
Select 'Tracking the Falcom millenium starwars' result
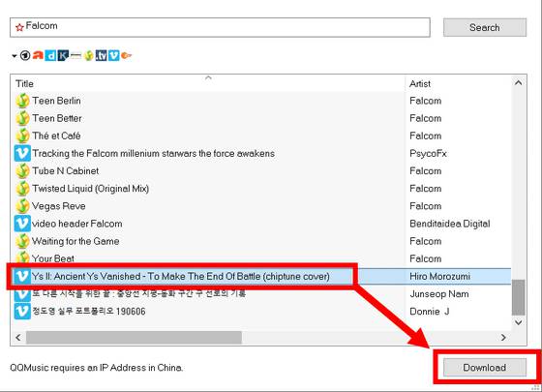pyautogui.click(x=262, y=153)
